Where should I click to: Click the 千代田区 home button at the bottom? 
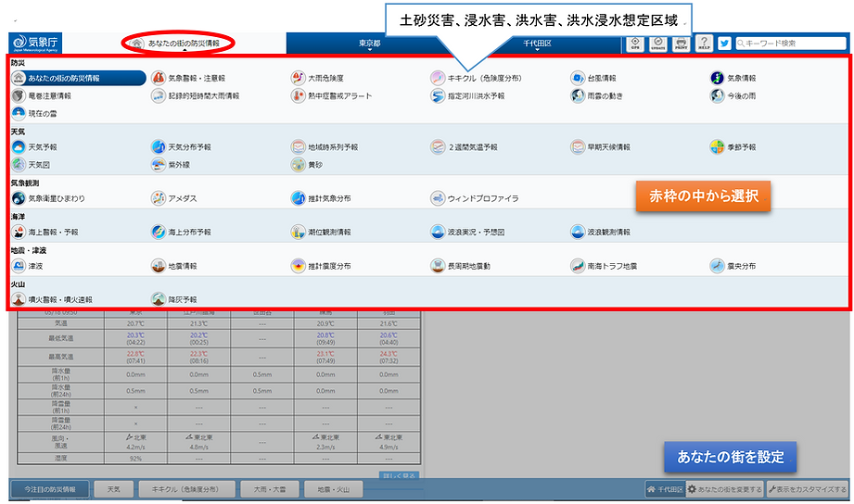pyautogui.click(x=665, y=489)
